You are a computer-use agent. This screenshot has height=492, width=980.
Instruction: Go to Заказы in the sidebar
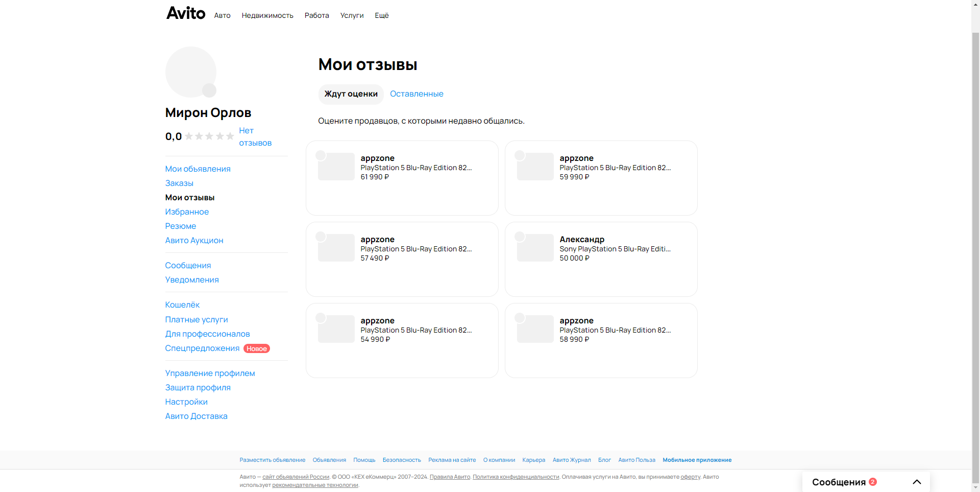click(x=179, y=183)
